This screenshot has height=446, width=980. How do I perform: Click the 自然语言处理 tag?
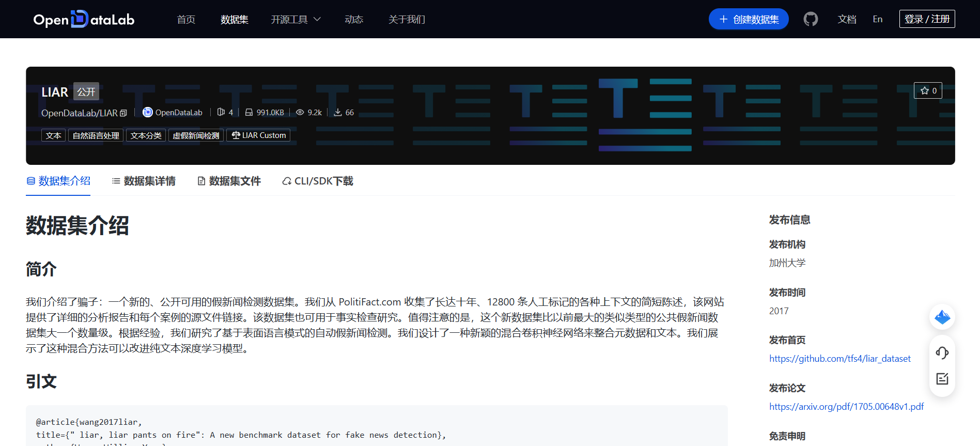click(x=96, y=135)
